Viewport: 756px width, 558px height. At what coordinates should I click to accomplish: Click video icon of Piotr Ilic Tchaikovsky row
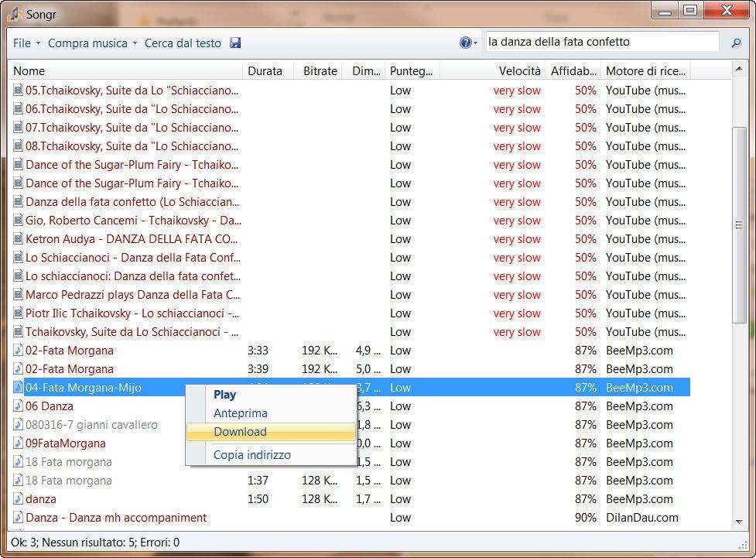point(18,313)
